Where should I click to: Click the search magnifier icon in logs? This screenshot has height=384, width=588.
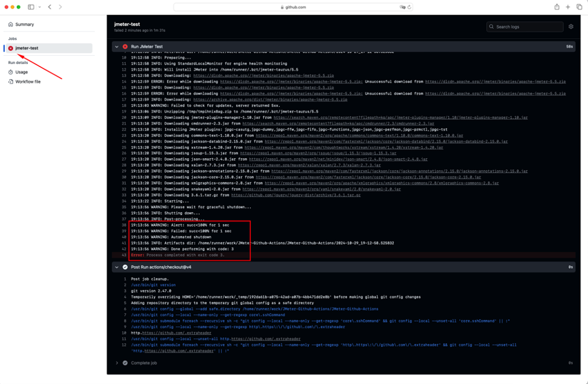tap(491, 26)
